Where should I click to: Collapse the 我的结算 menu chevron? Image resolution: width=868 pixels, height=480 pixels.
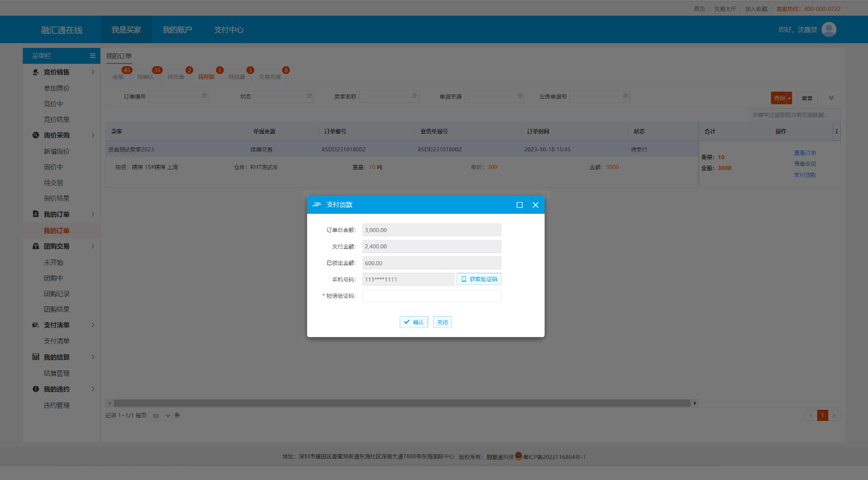[93, 357]
